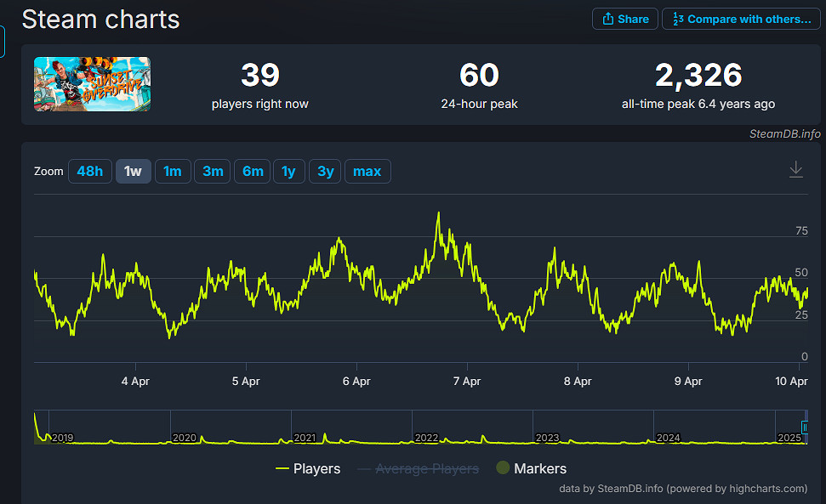The height and width of the screenshot is (504, 826).
Task: Show max time range
Action: point(367,172)
